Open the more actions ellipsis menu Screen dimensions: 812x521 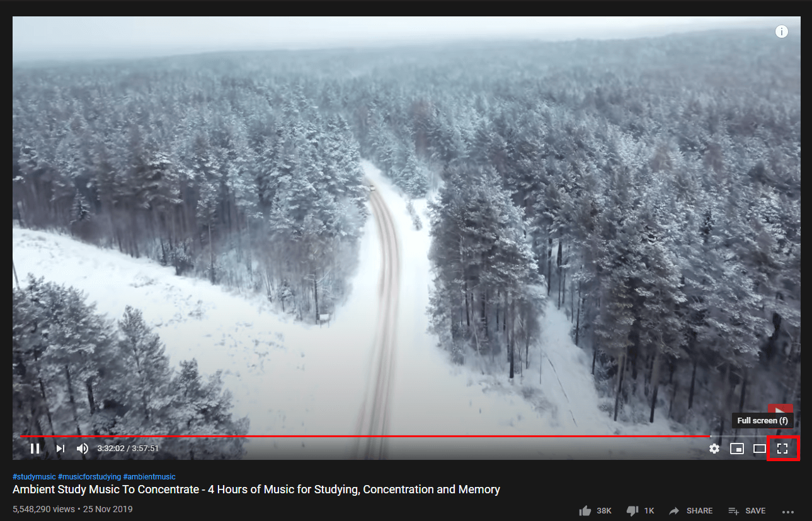(788, 511)
